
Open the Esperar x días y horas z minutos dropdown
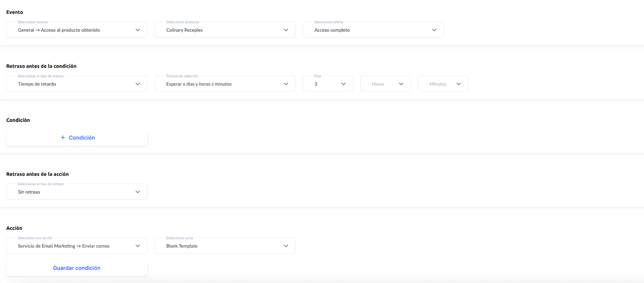[225, 84]
